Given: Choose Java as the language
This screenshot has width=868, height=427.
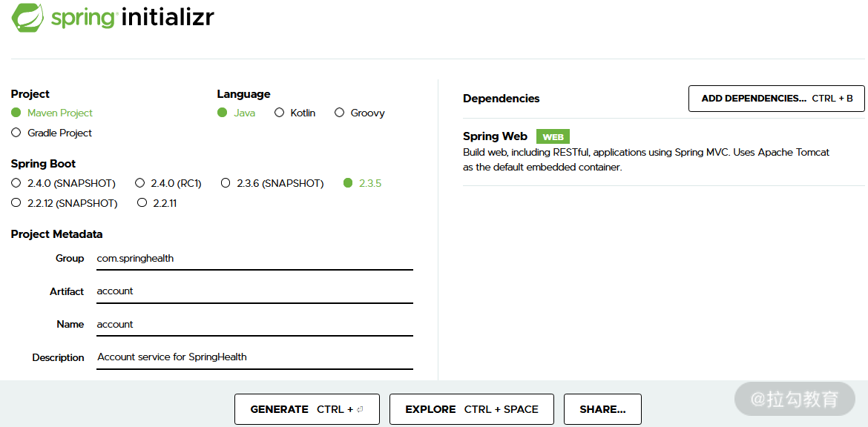Looking at the screenshot, I should (x=222, y=113).
